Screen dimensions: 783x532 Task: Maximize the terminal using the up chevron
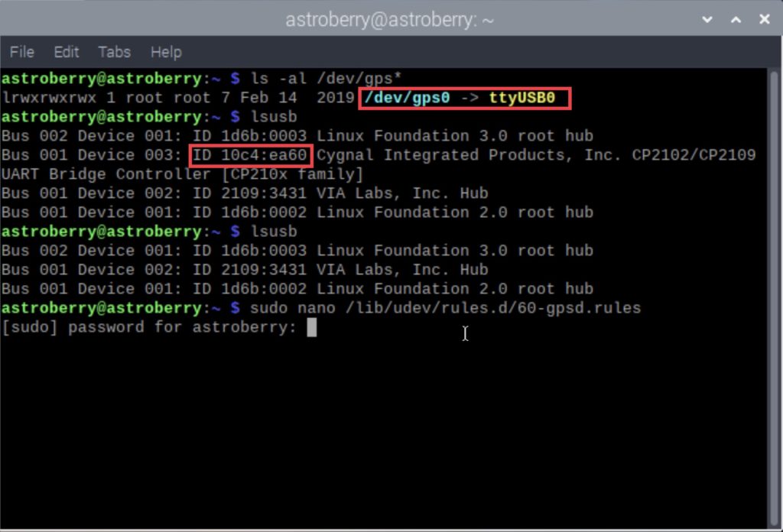click(736, 20)
